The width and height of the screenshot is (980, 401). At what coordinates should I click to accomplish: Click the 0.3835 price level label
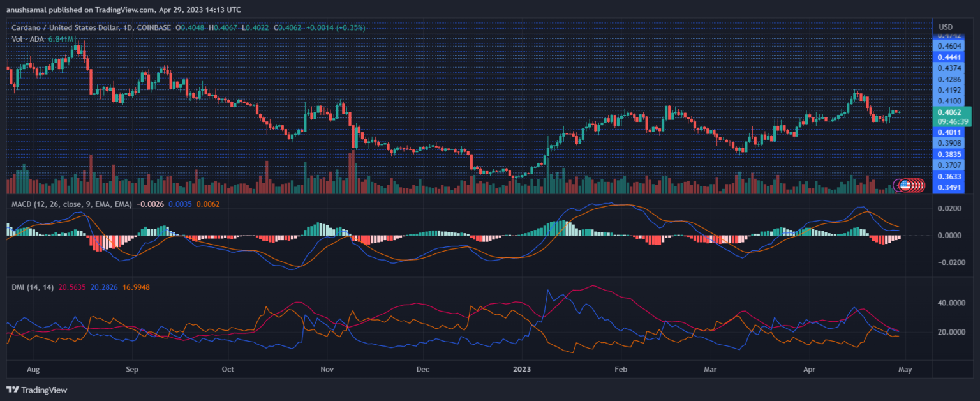coord(949,154)
